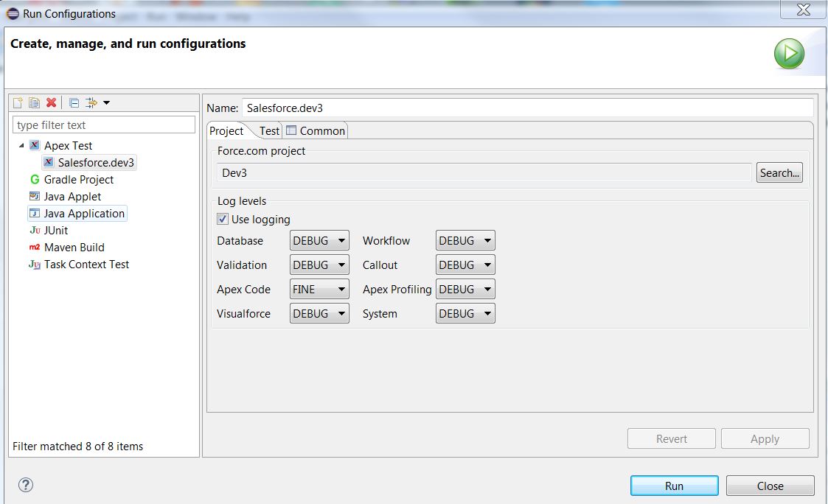828x504 pixels.
Task: Click the Eclipse icon in title bar
Action: pyautogui.click(x=13, y=14)
